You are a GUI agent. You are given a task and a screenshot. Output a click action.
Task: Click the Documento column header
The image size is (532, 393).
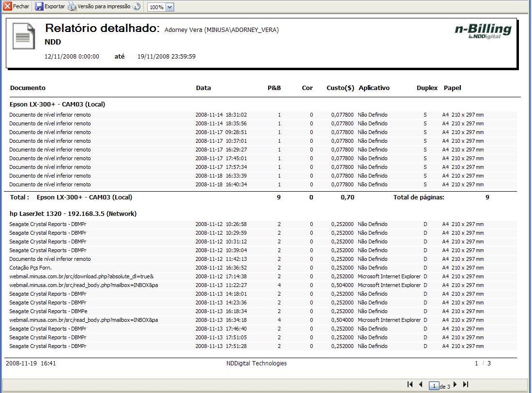[28, 88]
